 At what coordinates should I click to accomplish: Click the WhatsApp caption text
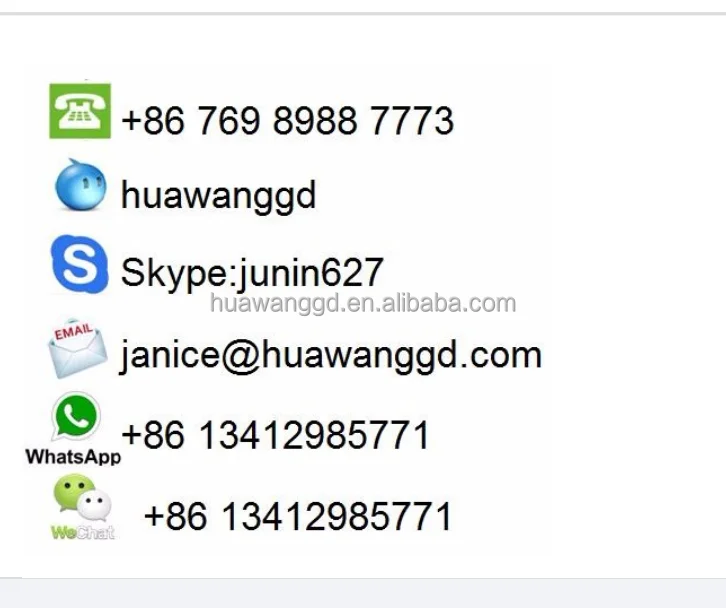(x=73, y=457)
